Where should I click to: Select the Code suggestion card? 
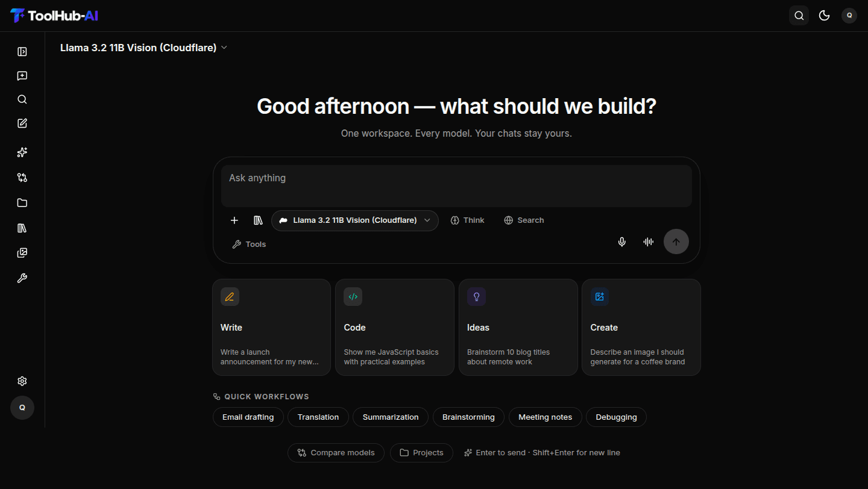[x=395, y=327]
